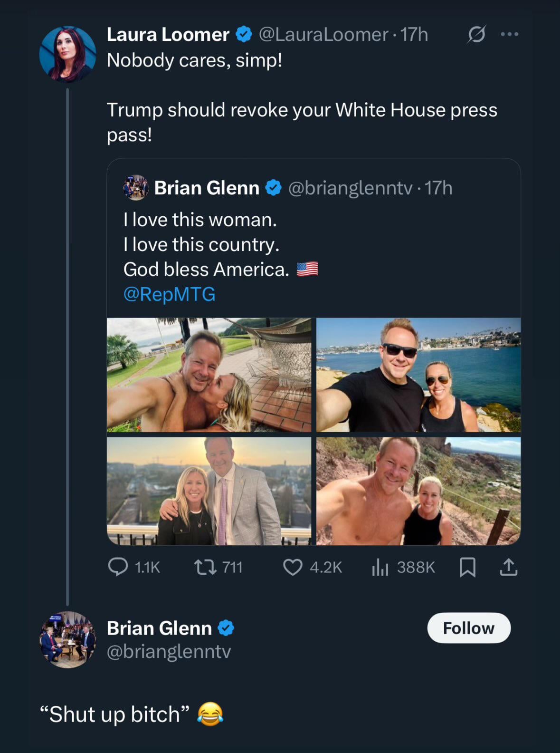Like the post with heart icon
This screenshot has height=753, width=560.
[x=293, y=567]
